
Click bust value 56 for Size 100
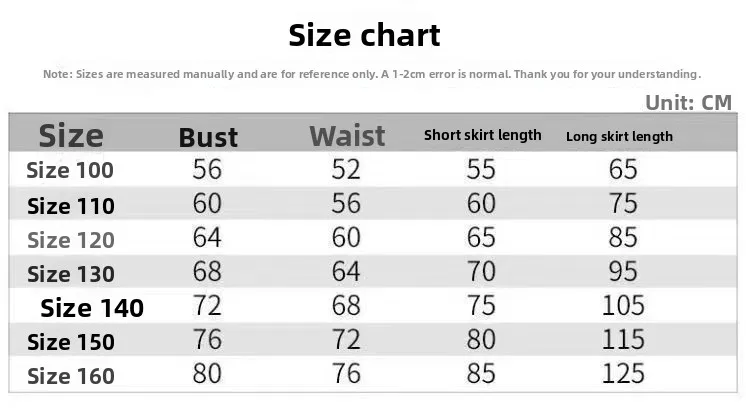pos(207,169)
